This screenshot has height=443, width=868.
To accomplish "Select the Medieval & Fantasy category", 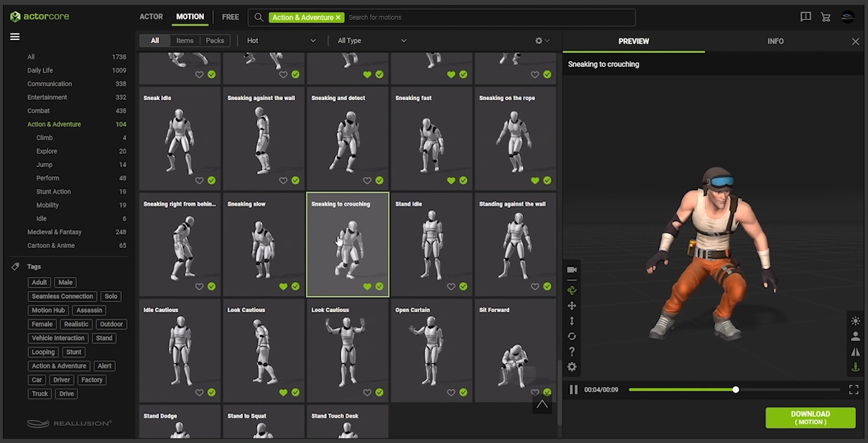I will point(54,232).
